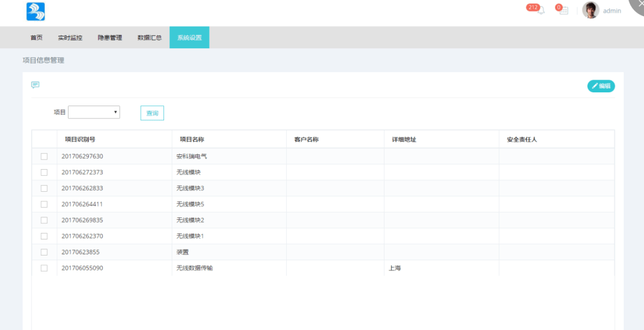Toggle checkbox for project 20170623855
644x330 pixels.
coord(44,252)
